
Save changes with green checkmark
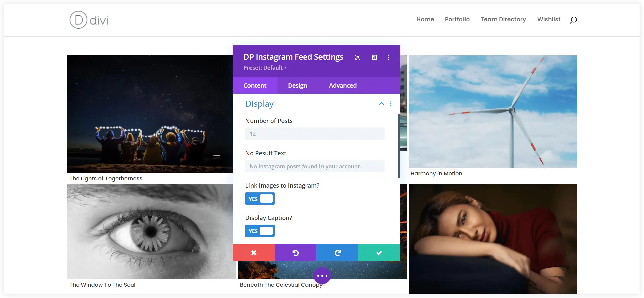[x=379, y=253]
